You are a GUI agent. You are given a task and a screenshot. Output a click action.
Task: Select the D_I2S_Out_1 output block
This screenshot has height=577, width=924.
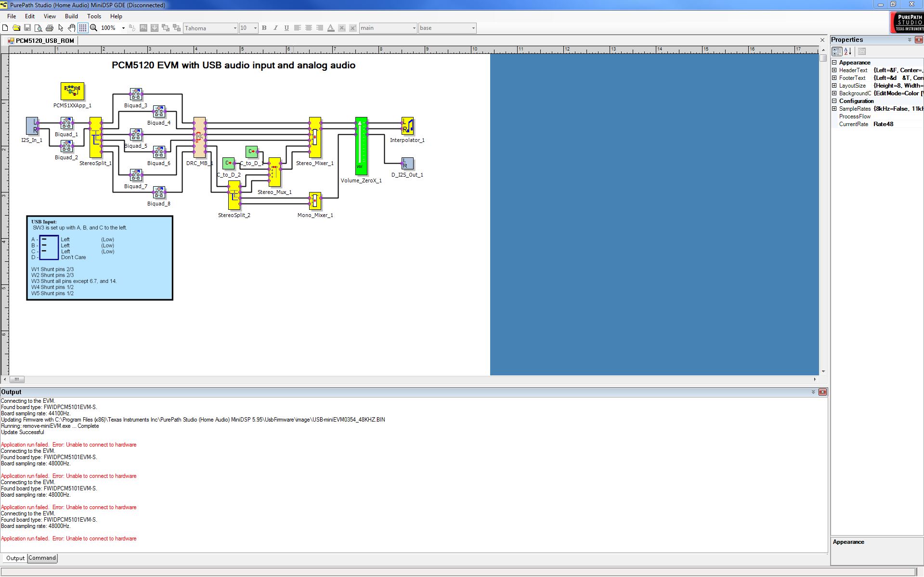[x=407, y=164]
